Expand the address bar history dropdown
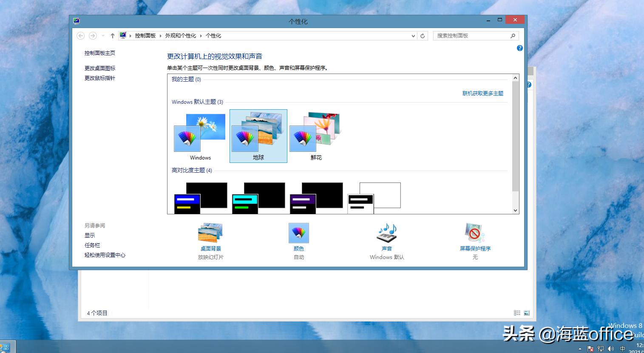Screen dimensions: 644x353 point(413,36)
